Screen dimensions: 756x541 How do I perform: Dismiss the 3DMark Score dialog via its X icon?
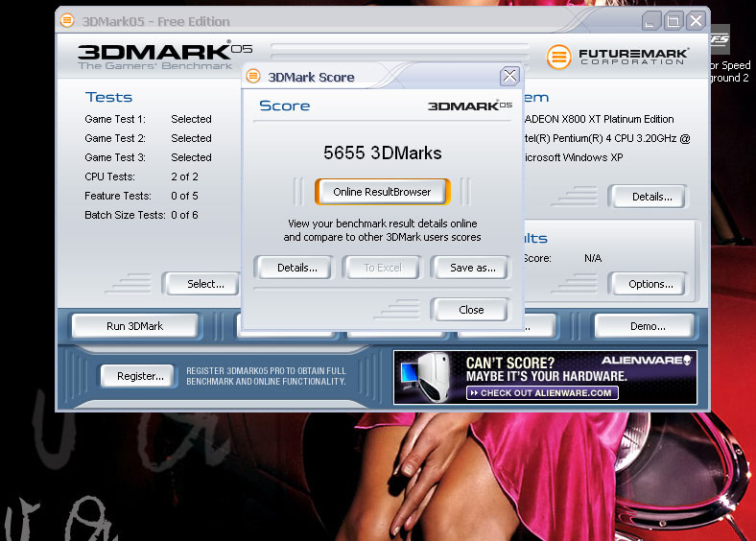[509, 76]
